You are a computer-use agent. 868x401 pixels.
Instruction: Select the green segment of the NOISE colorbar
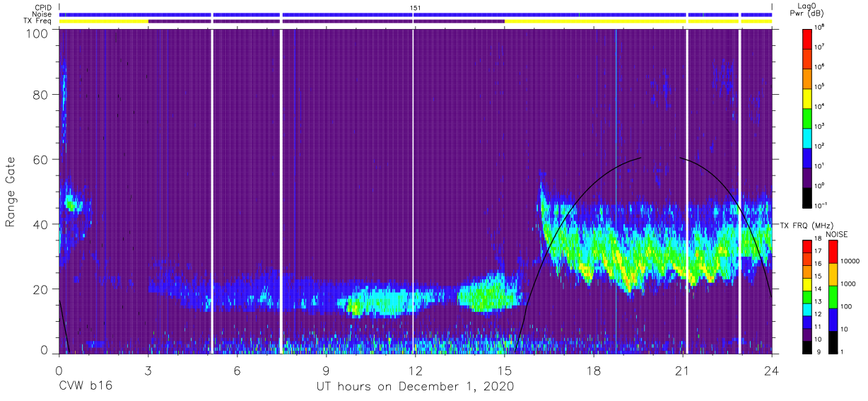[833, 297]
